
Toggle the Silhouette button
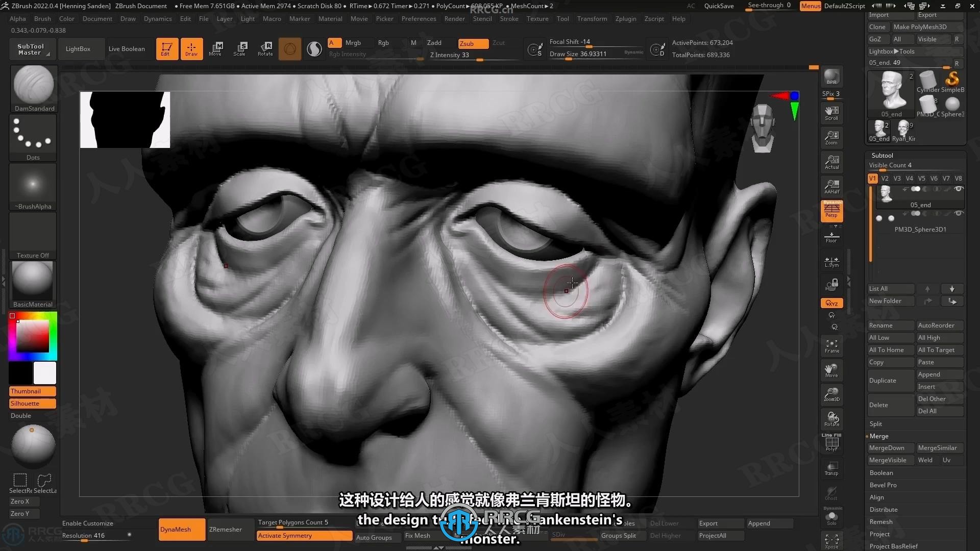point(33,404)
